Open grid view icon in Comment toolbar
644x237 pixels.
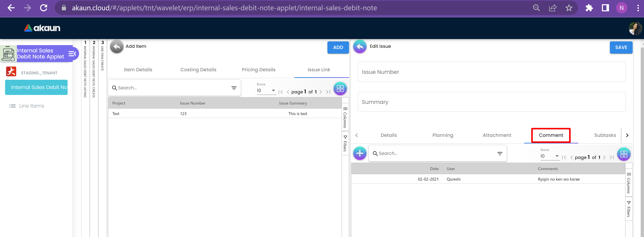click(624, 154)
